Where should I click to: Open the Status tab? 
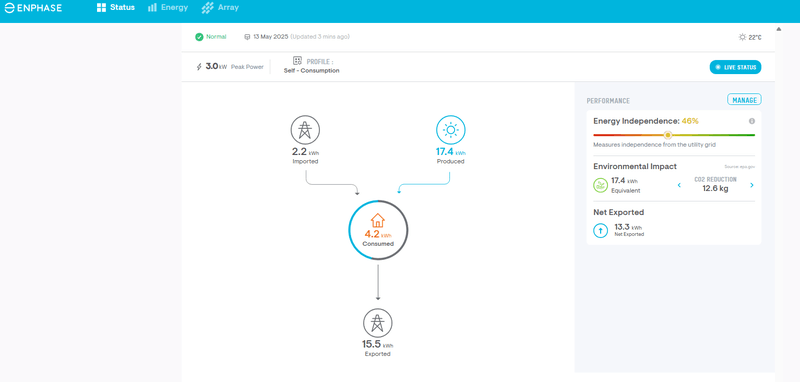pyautogui.click(x=116, y=8)
